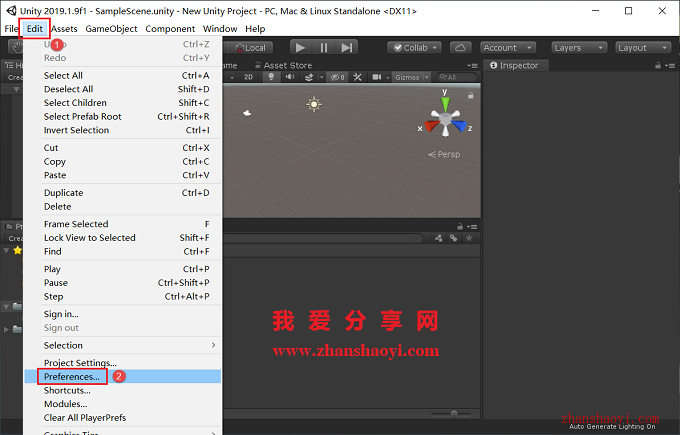The image size is (680, 435).
Task: Choose Frame Selected in Edit menu
Action: pos(123,224)
